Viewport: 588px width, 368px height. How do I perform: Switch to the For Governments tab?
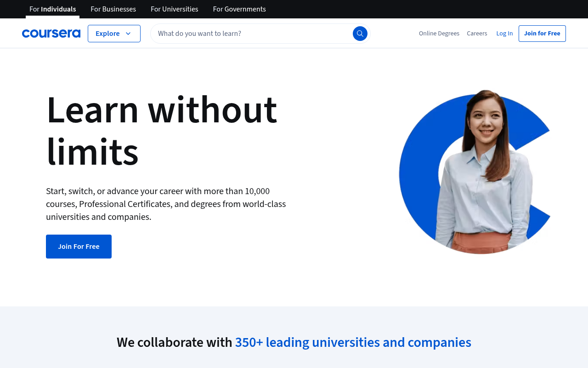(239, 9)
